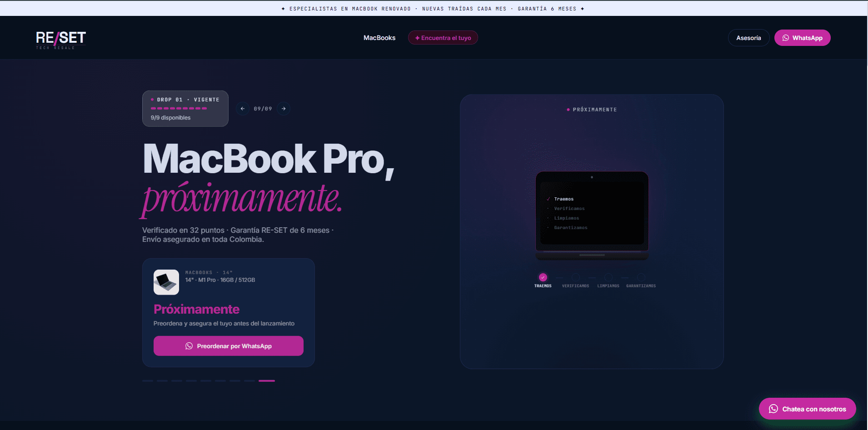Click the 09/09 slide counter text
This screenshot has height=430, width=868.
263,109
